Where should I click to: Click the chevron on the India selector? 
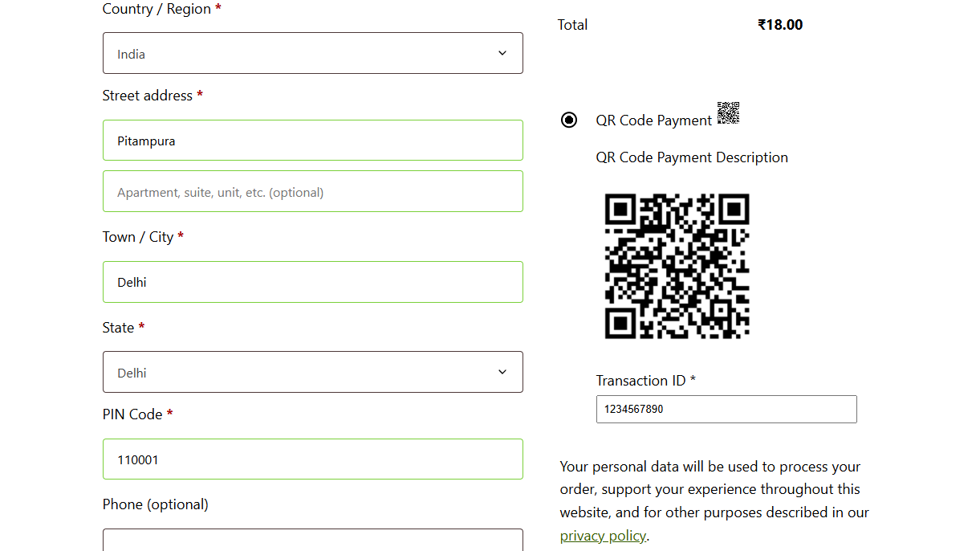(502, 52)
